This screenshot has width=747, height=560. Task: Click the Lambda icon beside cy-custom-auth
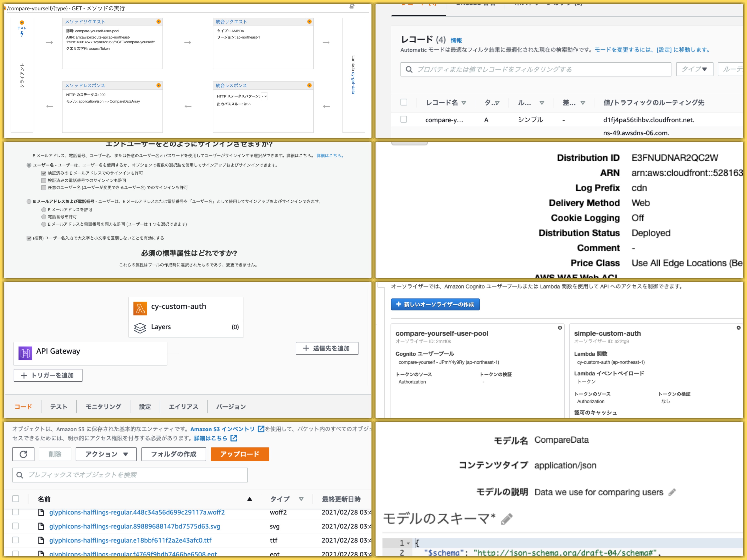tap(140, 308)
